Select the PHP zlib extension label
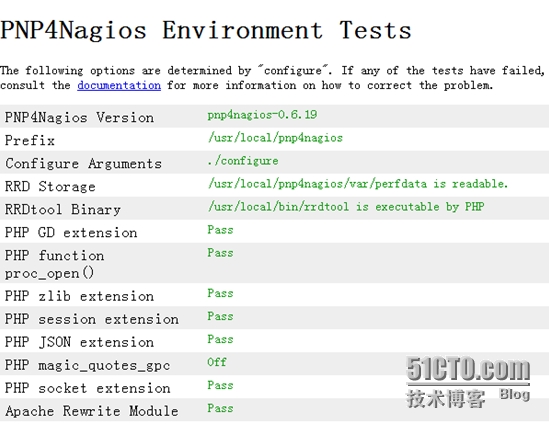This screenshot has width=549, height=427. [79, 296]
